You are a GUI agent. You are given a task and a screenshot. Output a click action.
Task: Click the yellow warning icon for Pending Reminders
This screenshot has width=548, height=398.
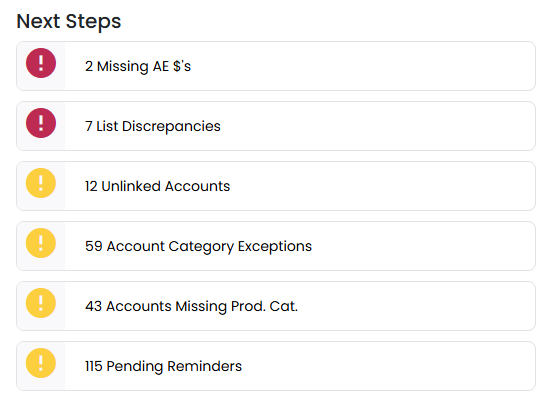coord(41,363)
